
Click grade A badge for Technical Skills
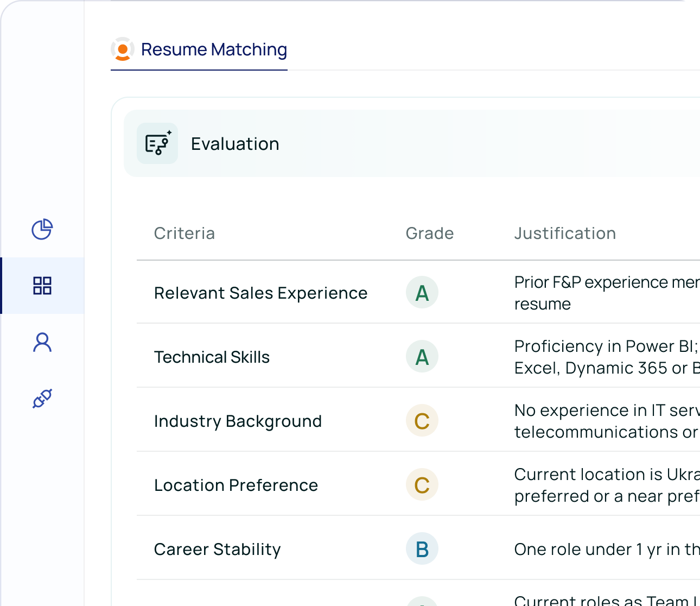[422, 357]
